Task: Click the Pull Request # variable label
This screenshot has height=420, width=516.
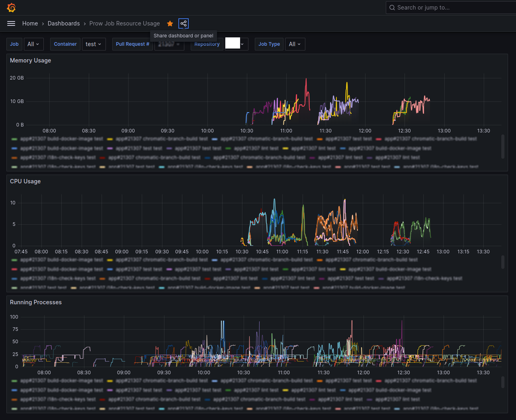Action: (133, 44)
